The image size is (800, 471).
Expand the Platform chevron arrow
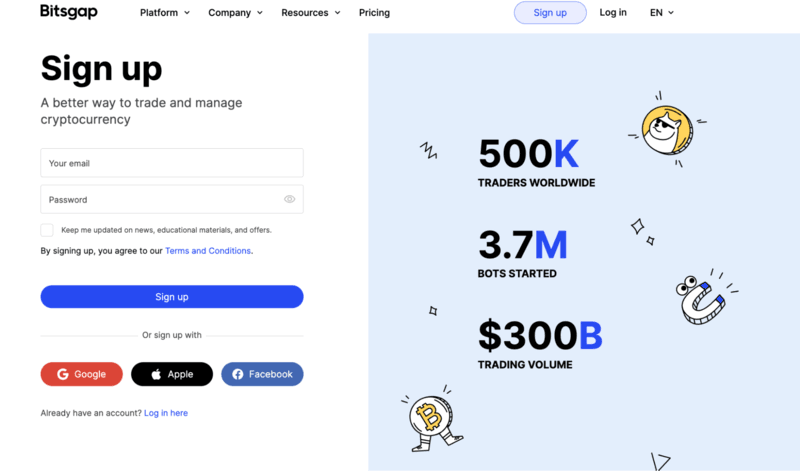coord(187,13)
